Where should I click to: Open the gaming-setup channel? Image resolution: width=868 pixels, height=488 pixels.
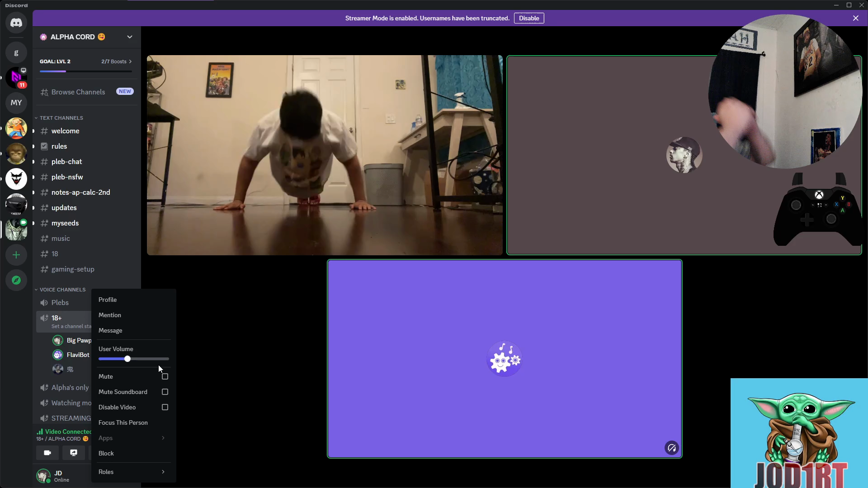[87, 269]
